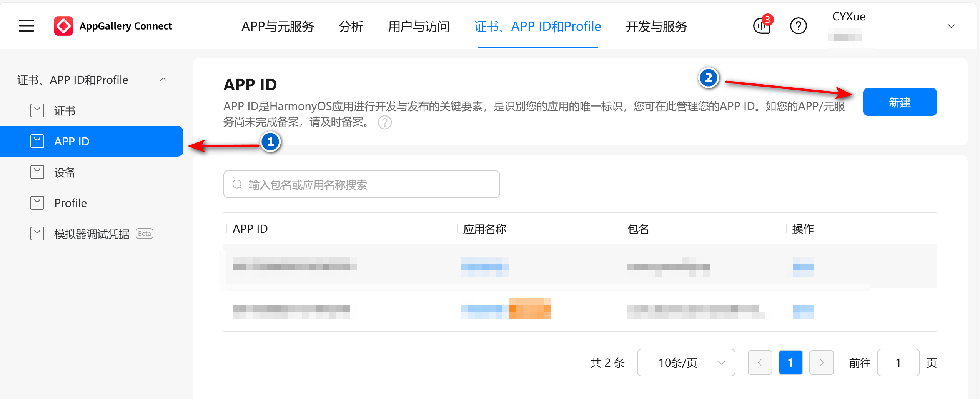Image resolution: width=980 pixels, height=399 pixels.
Task: Go to next page arrow
Action: click(x=821, y=362)
